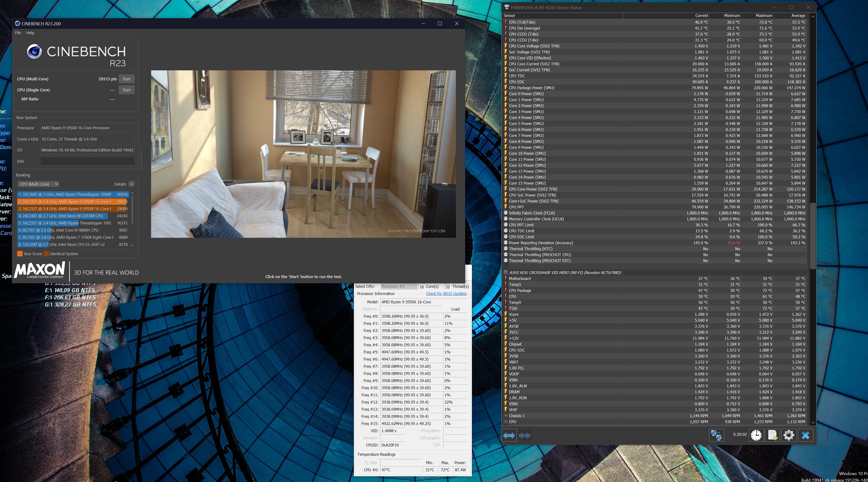Click the Cinebench title bar app icon
The image size is (868, 482).
click(x=18, y=23)
